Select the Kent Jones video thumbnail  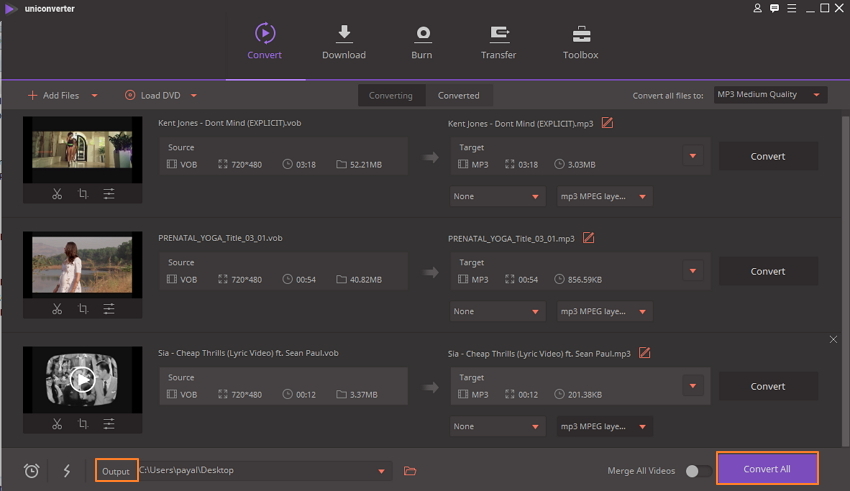(x=82, y=150)
